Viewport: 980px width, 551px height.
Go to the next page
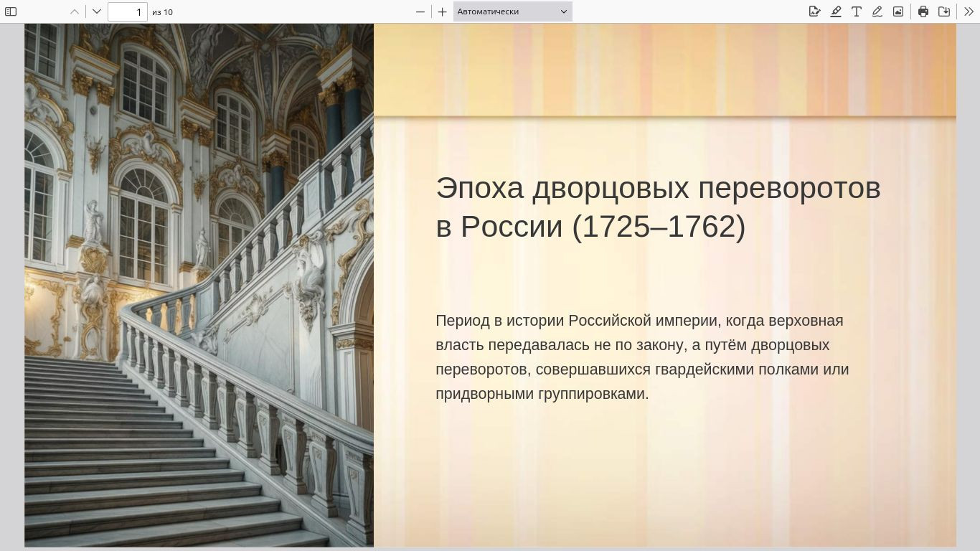click(97, 11)
